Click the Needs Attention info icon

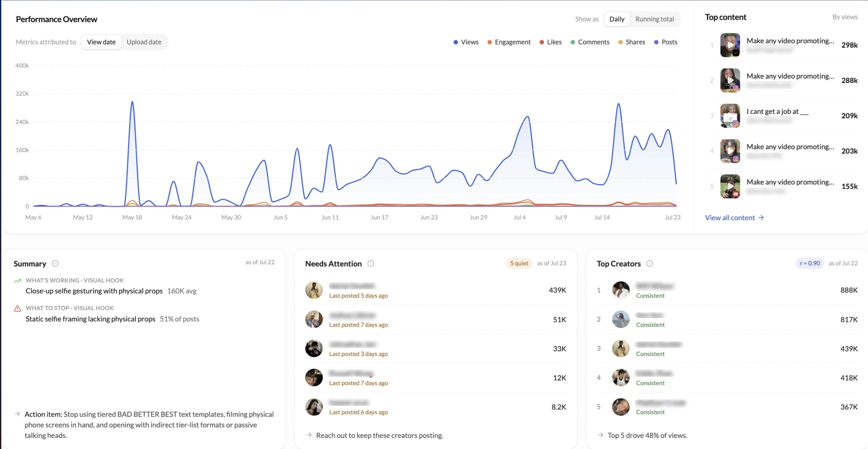pos(371,264)
